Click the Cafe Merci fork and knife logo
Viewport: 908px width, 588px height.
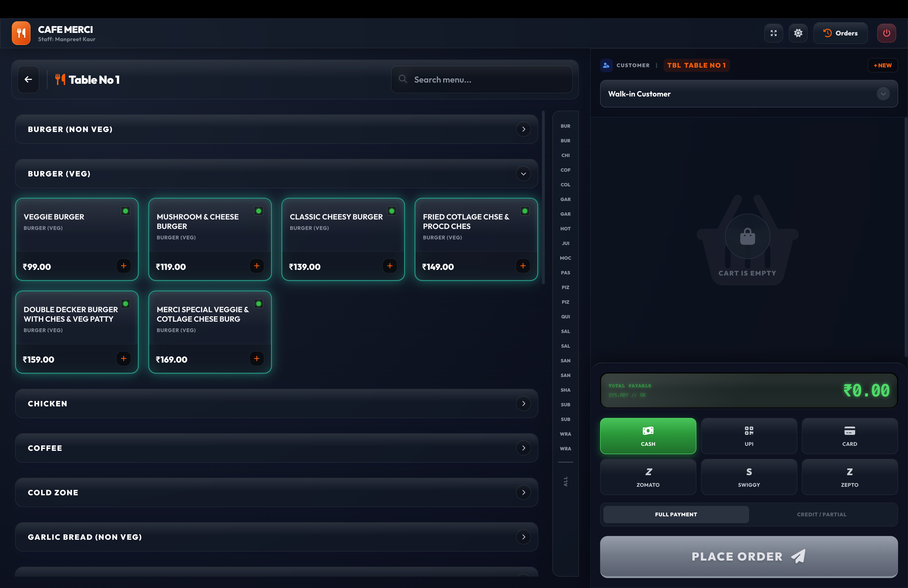tap(21, 33)
